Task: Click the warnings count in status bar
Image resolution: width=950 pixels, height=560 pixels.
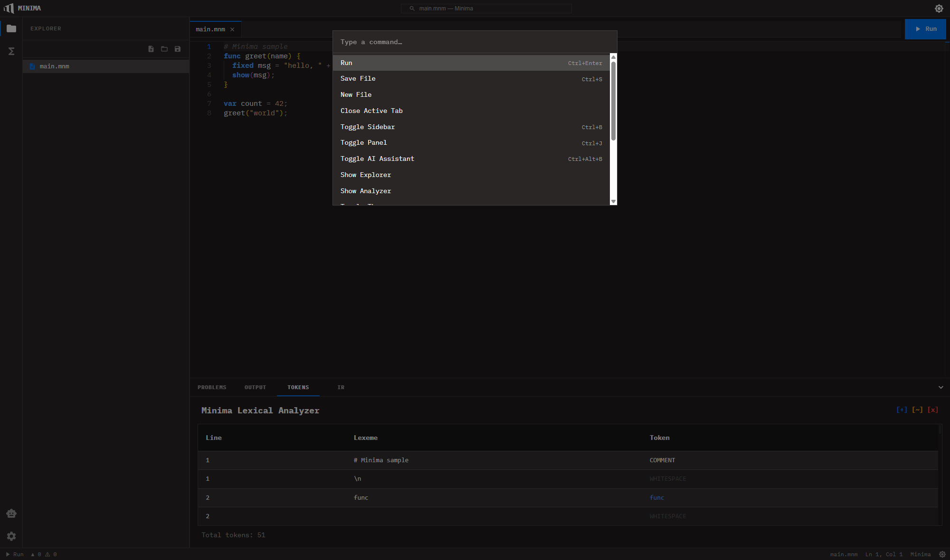Action: 51,554
